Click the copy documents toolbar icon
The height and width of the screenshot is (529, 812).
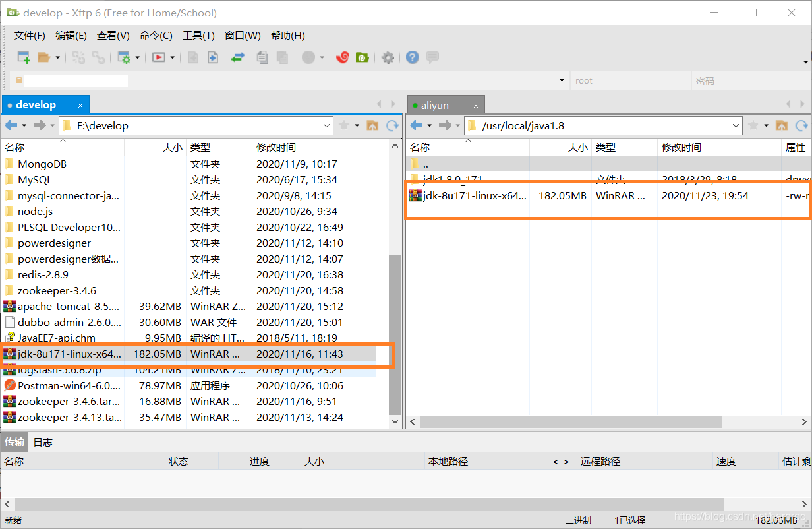point(262,57)
